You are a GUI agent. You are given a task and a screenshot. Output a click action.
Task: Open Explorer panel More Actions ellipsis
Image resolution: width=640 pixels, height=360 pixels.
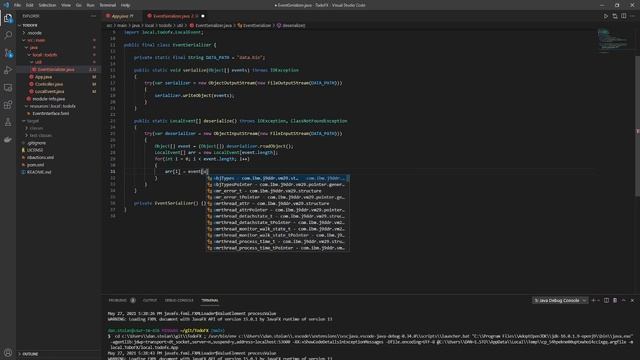tap(93, 16)
